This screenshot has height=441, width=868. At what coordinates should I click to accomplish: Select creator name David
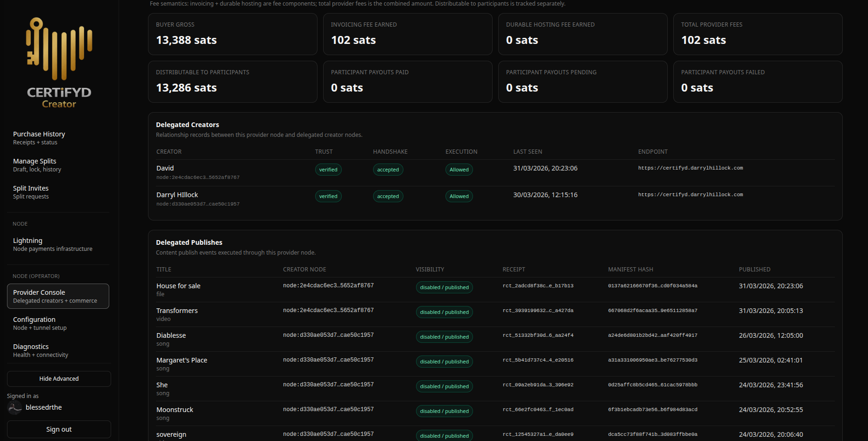click(165, 168)
